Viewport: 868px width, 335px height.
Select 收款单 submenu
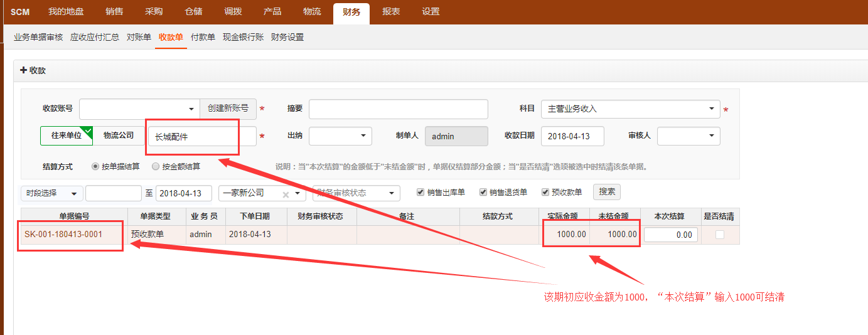[171, 37]
